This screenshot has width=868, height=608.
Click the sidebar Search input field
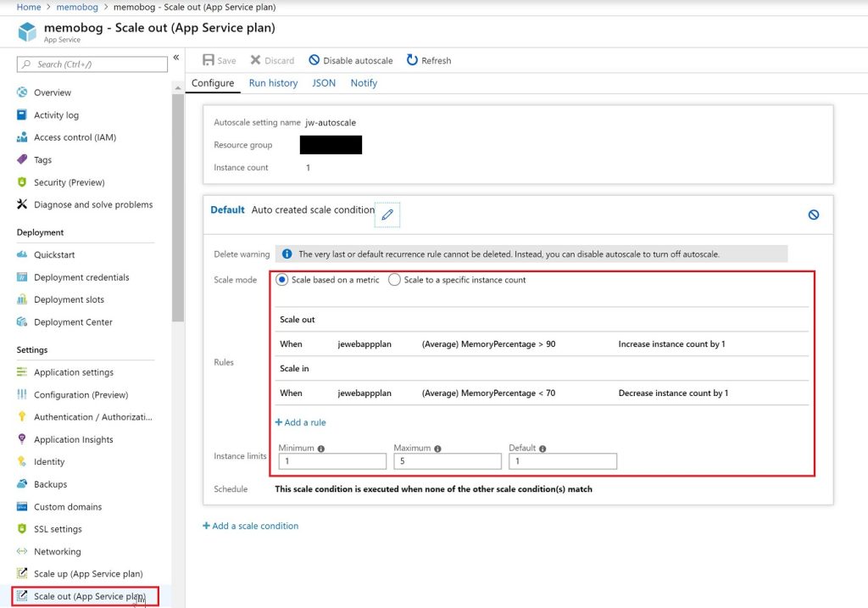coord(92,64)
